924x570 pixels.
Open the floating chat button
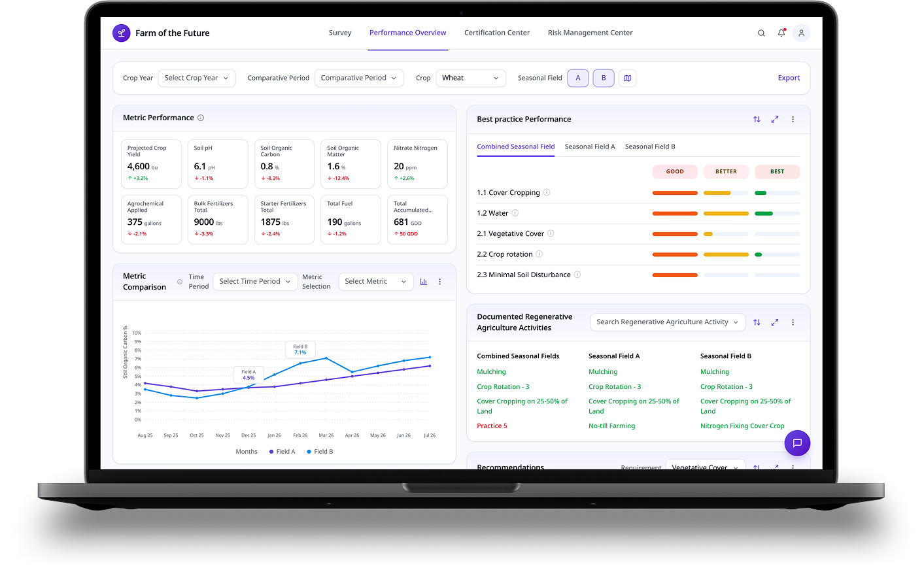797,443
